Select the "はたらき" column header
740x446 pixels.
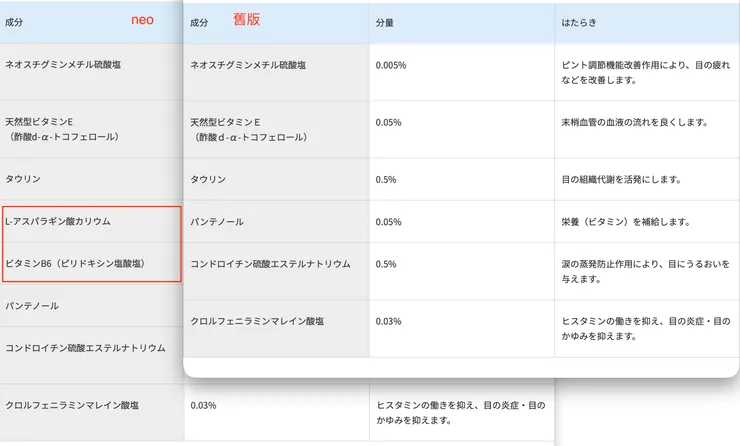tap(579, 22)
